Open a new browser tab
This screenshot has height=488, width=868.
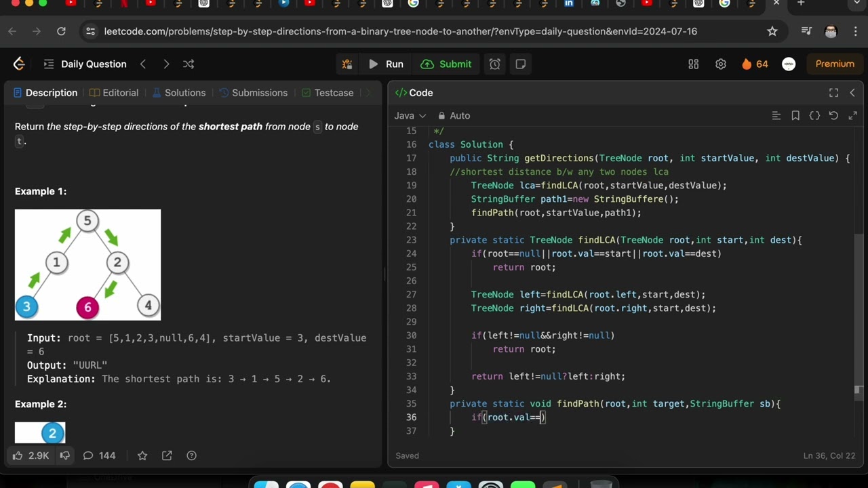click(800, 3)
